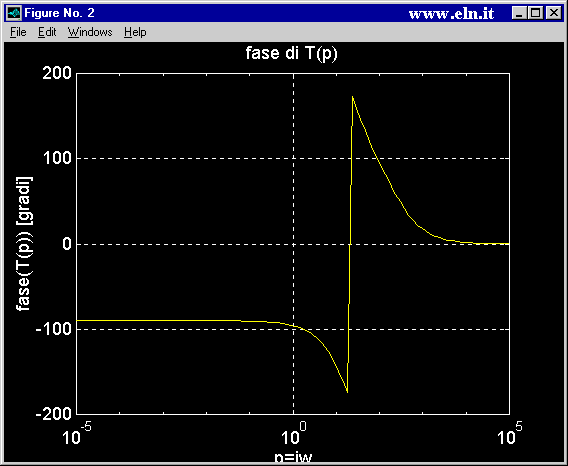Click the www.eln.it text in title bar
This screenshot has width=568, height=466.
click(451, 14)
